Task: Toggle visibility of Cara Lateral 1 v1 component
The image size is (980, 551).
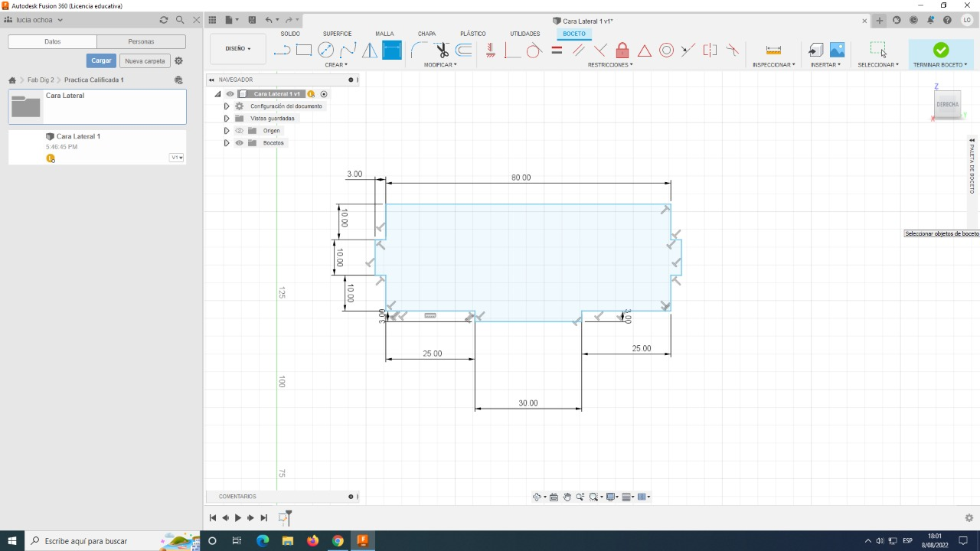Action: (230, 94)
